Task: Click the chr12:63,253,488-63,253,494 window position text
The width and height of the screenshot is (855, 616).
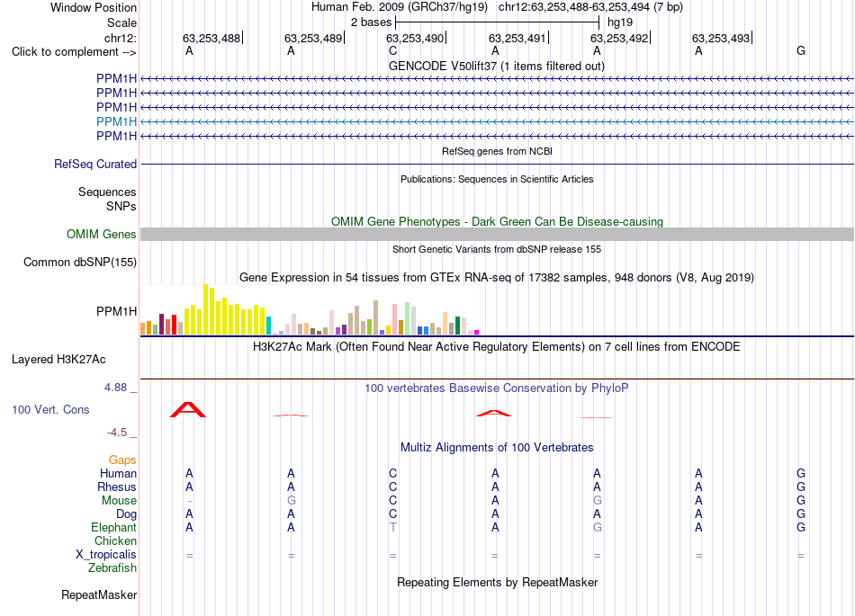Action: (590, 7)
